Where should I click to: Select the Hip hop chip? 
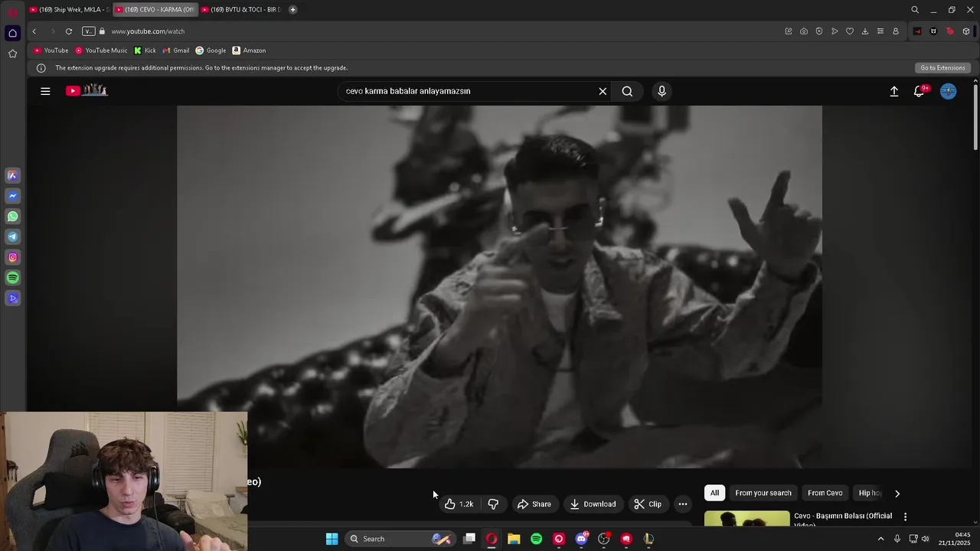pyautogui.click(x=870, y=493)
